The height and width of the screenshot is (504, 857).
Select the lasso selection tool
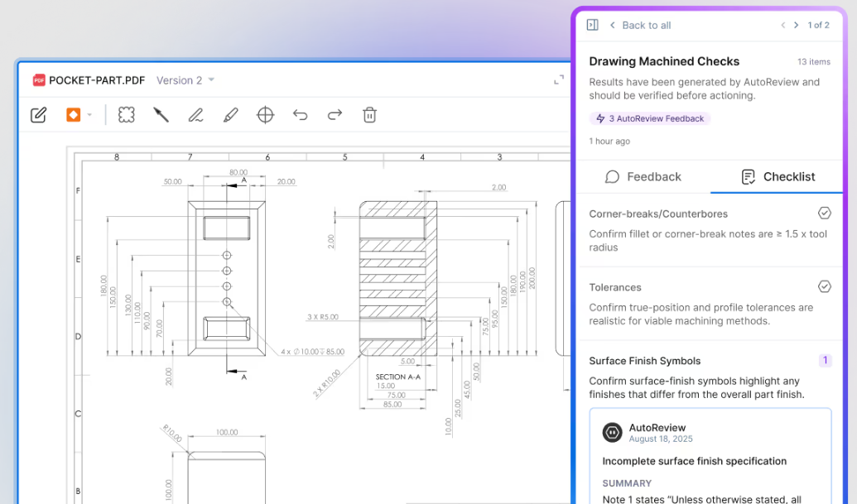tap(126, 115)
